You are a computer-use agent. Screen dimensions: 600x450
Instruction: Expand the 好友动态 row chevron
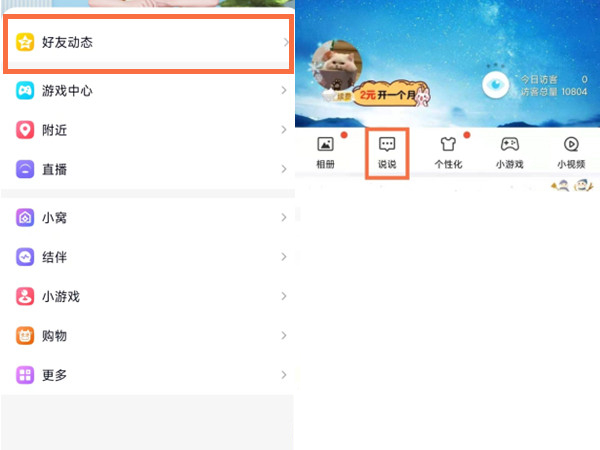(x=285, y=42)
